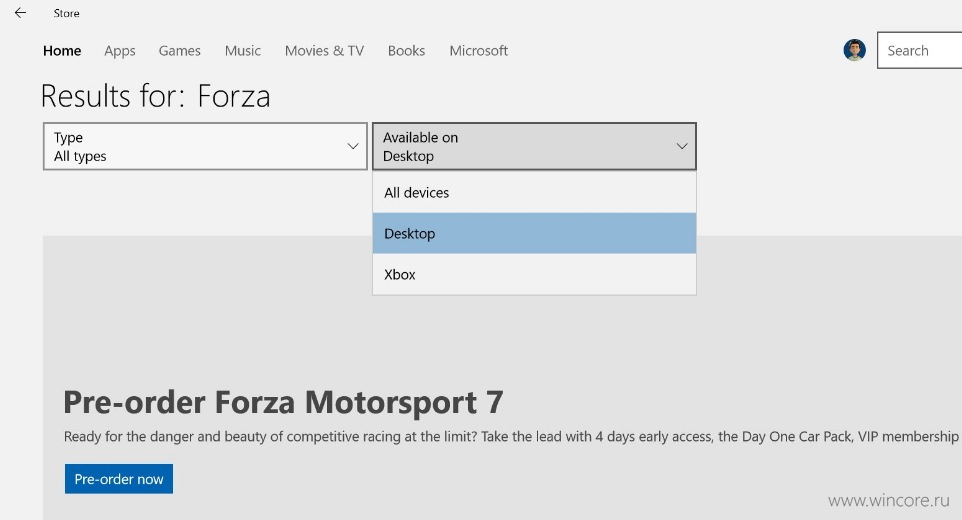The image size is (962, 520).
Task: Click the Forza Motorsport 7 banner description
Action: 511,437
